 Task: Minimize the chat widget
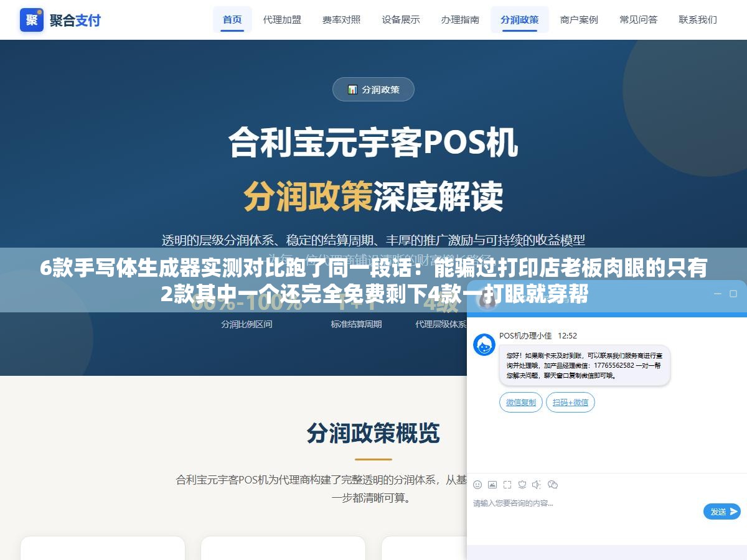click(718, 293)
